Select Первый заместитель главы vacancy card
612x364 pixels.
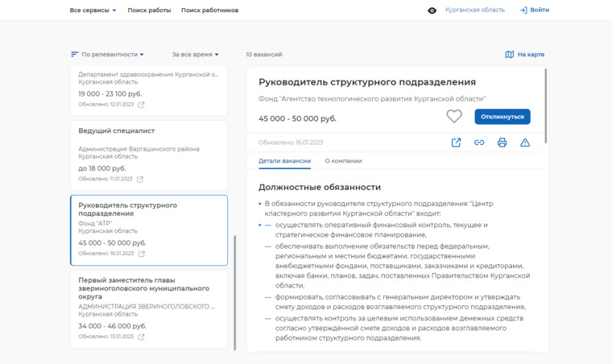(x=149, y=309)
